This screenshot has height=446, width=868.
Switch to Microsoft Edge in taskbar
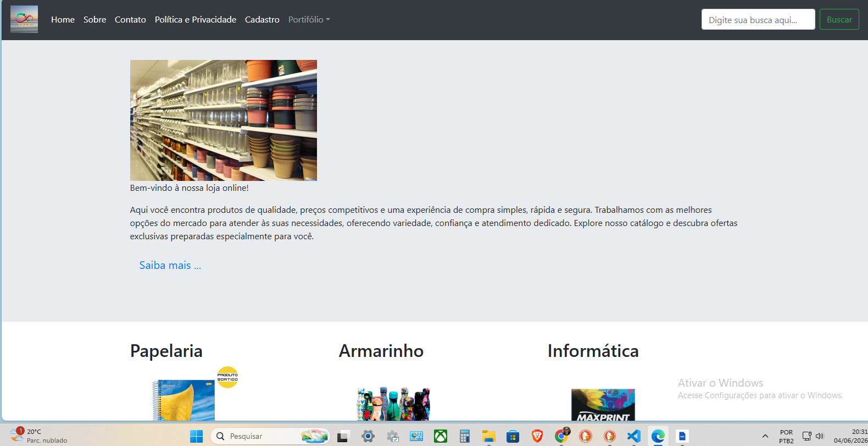[x=658, y=436]
